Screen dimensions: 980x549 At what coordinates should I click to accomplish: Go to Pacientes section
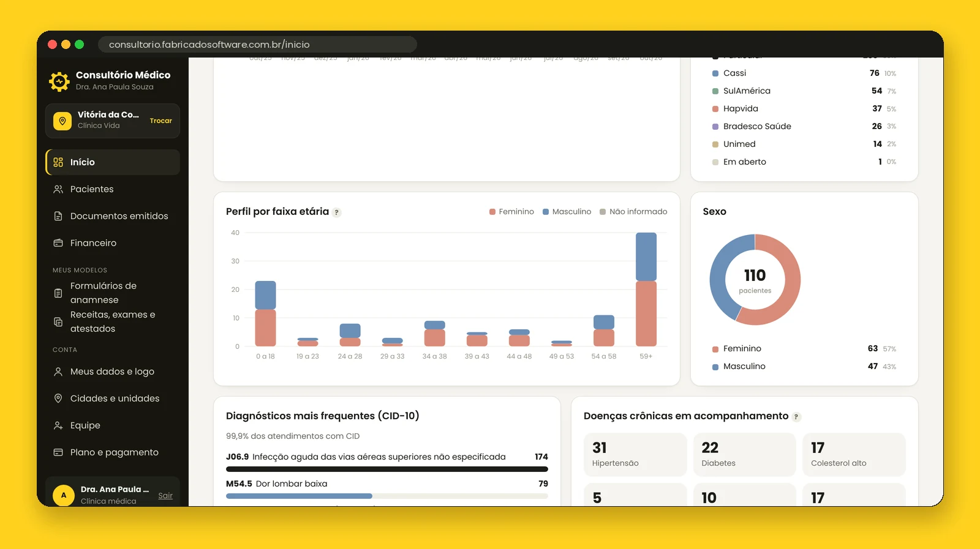(x=113, y=189)
